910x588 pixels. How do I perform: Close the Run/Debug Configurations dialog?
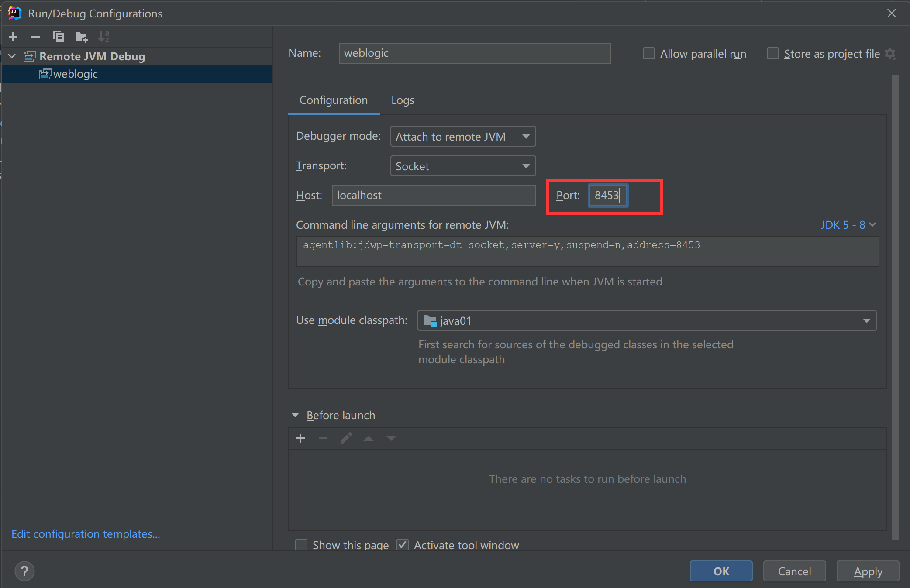892,13
